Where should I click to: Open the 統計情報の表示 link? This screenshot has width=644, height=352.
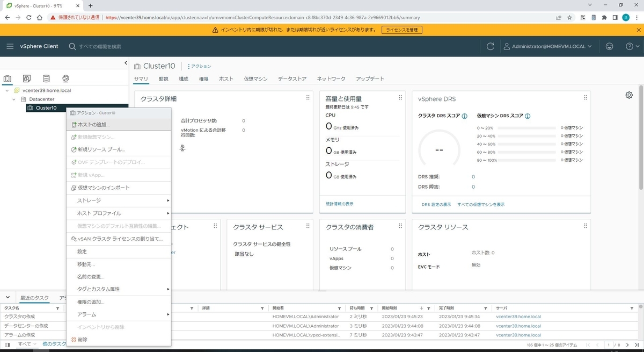(339, 204)
